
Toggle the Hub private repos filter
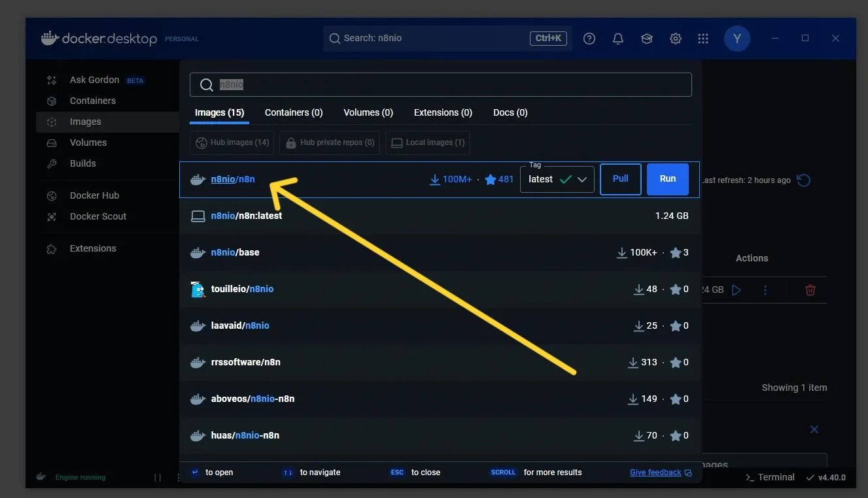330,142
